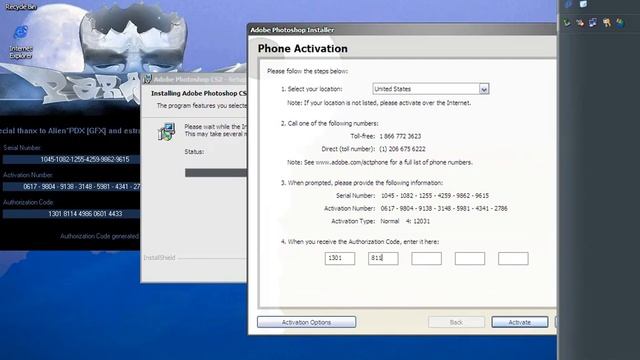Click the third empty authorization code box
Screen dimensions: 640x360
[426, 258]
